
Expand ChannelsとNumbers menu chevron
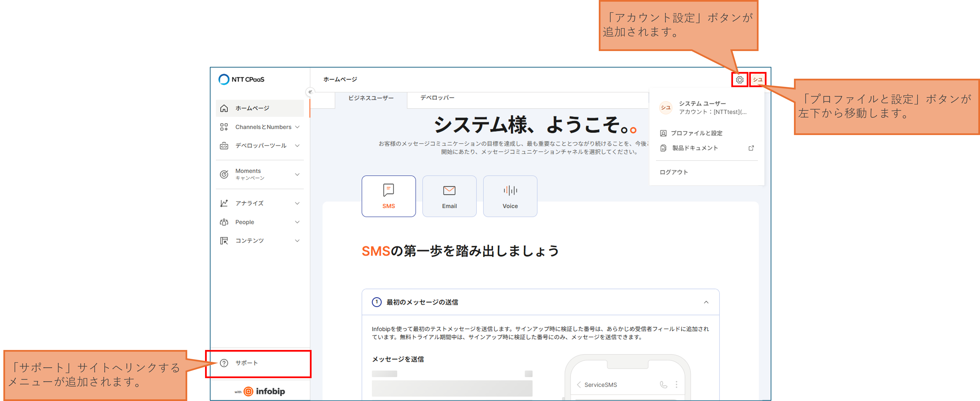[297, 127]
